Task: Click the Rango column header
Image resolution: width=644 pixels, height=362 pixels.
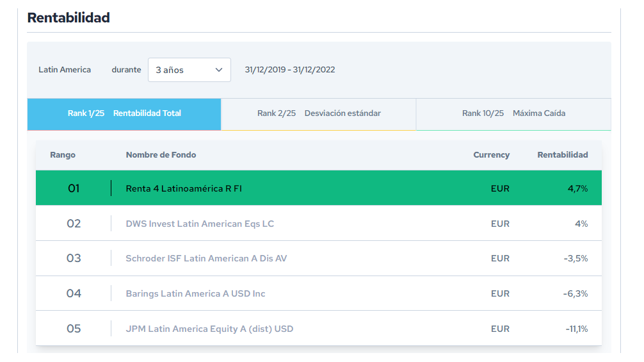Action: pyautogui.click(x=63, y=154)
